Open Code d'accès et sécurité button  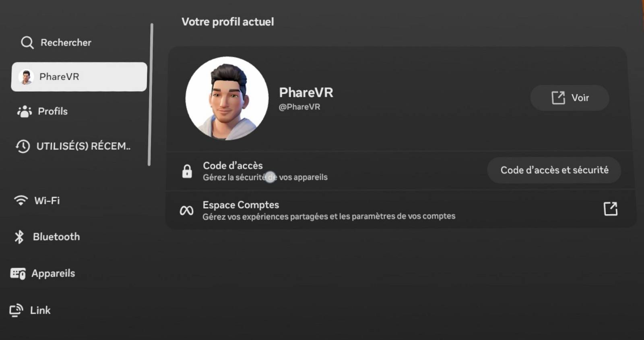click(554, 170)
